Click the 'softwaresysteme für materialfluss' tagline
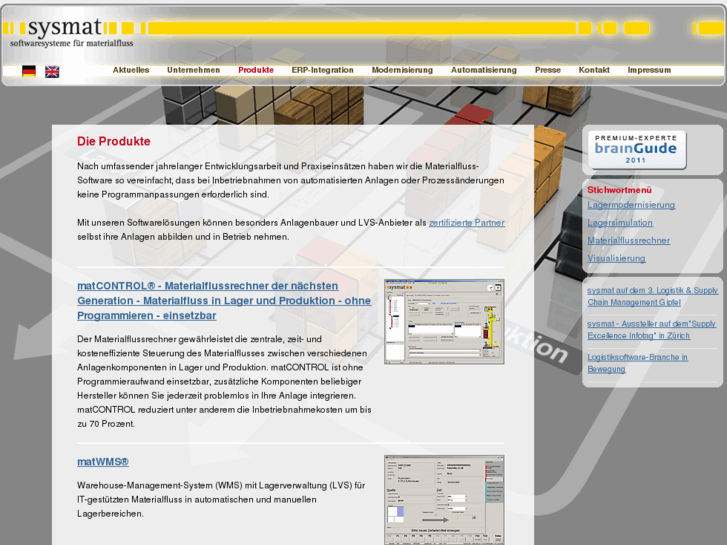Viewport: 727px width, 545px height. click(71, 44)
